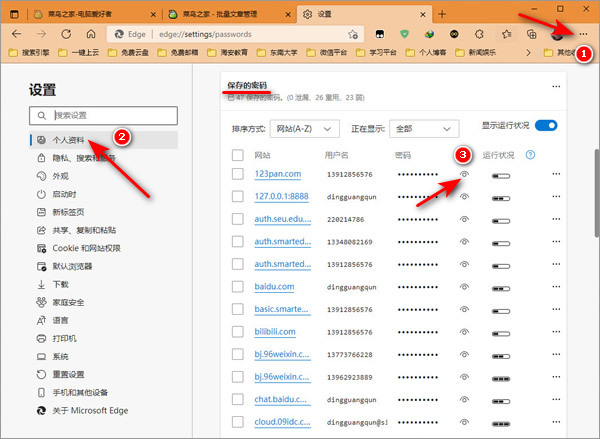Click the help icon beside 运行状况 column

tap(530, 155)
